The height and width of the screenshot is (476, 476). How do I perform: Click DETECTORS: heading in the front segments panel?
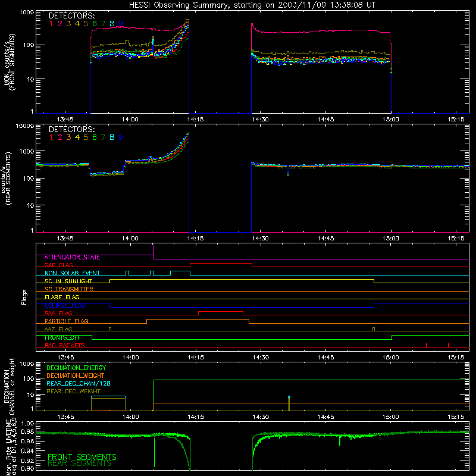72,15
